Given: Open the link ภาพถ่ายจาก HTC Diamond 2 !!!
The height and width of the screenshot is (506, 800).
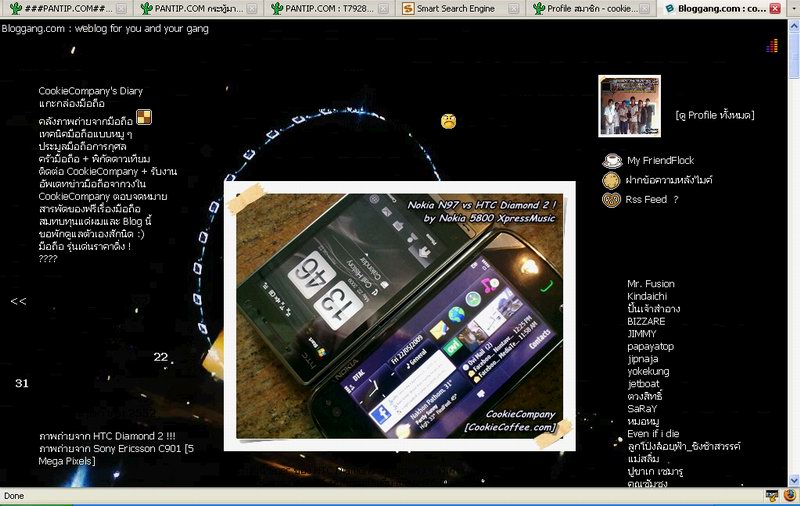Looking at the screenshot, I should click(107, 436).
